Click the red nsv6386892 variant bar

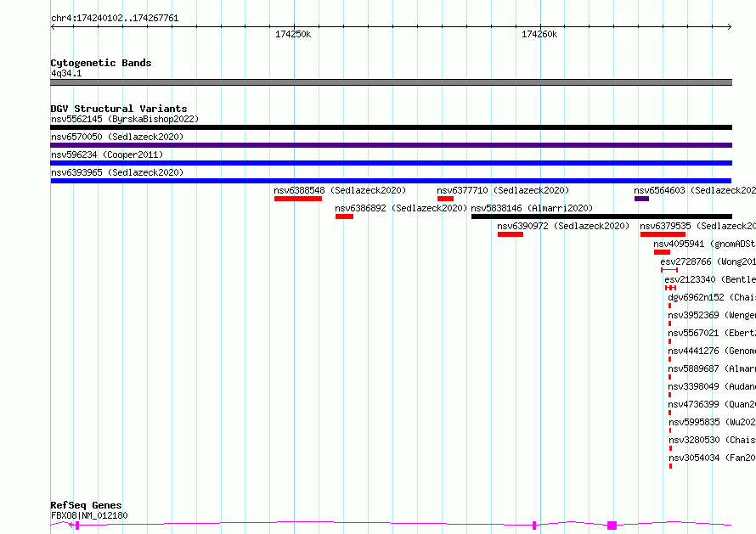point(344,216)
